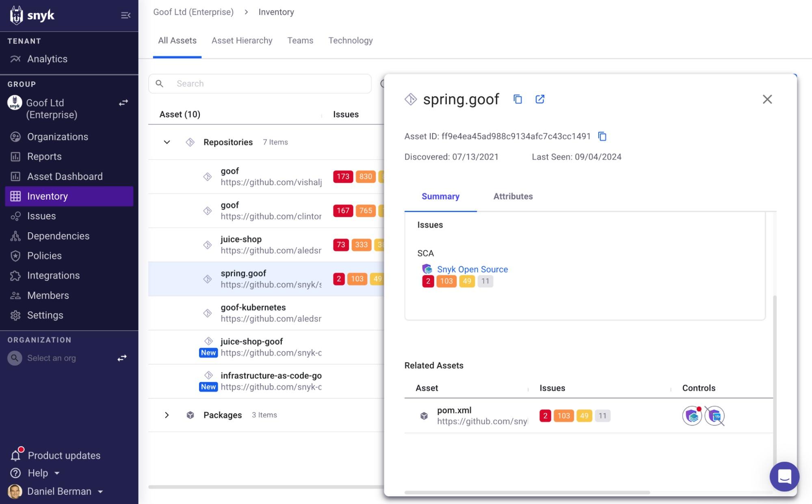Click New badge on infrastructure-as-code-go
The image size is (812, 504).
point(208,387)
